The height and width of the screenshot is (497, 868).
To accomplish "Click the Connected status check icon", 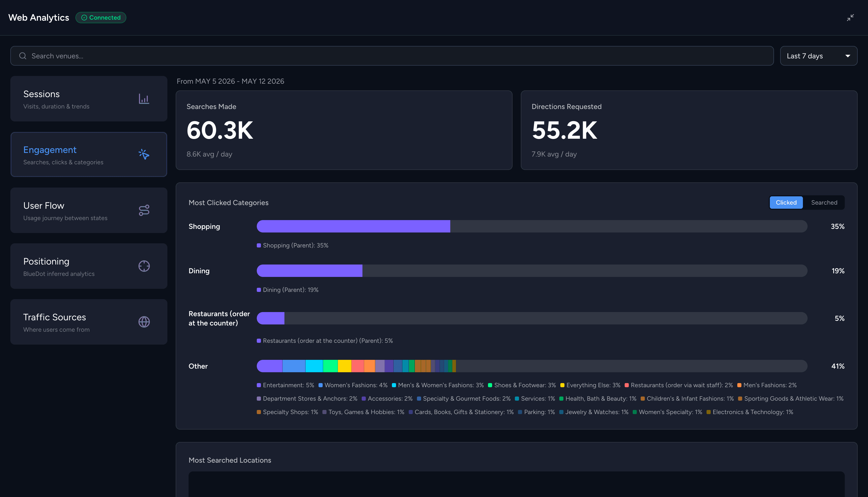I will tap(84, 17).
